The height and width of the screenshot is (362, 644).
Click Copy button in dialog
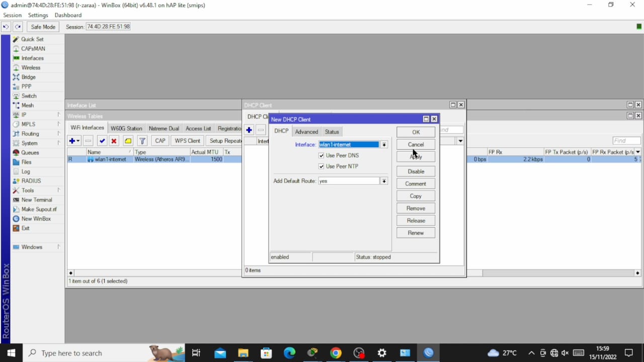click(416, 196)
